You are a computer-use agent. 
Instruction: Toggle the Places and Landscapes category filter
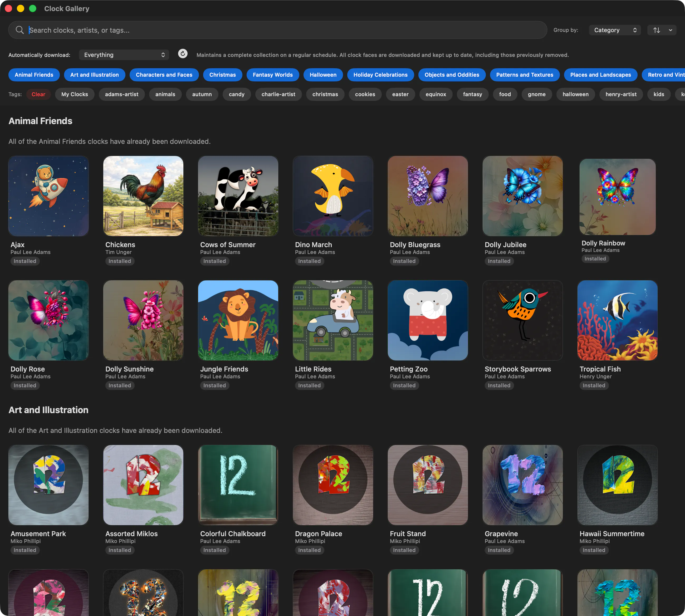[600, 75]
